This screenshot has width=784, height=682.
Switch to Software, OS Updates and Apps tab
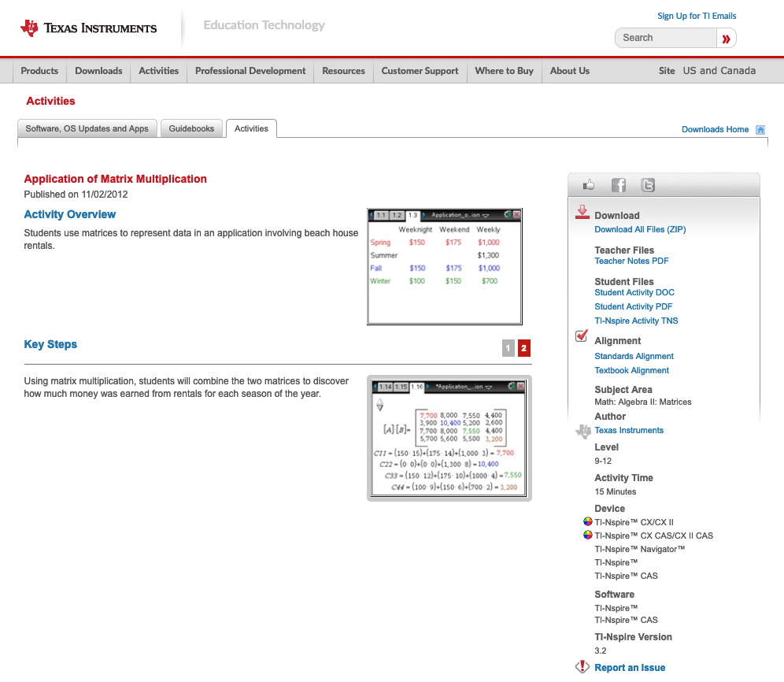click(x=87, y=128)
